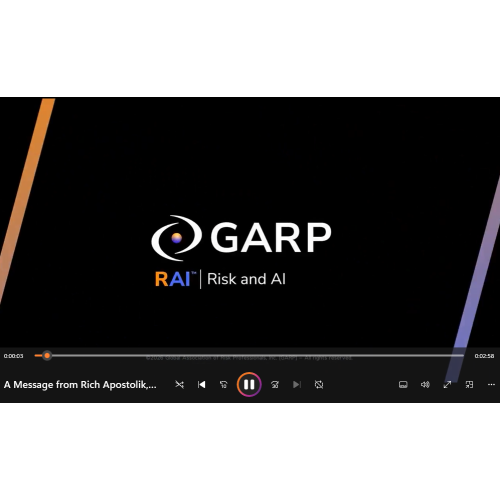
Task: Skip to the previous track
Action: click(201, 384)
